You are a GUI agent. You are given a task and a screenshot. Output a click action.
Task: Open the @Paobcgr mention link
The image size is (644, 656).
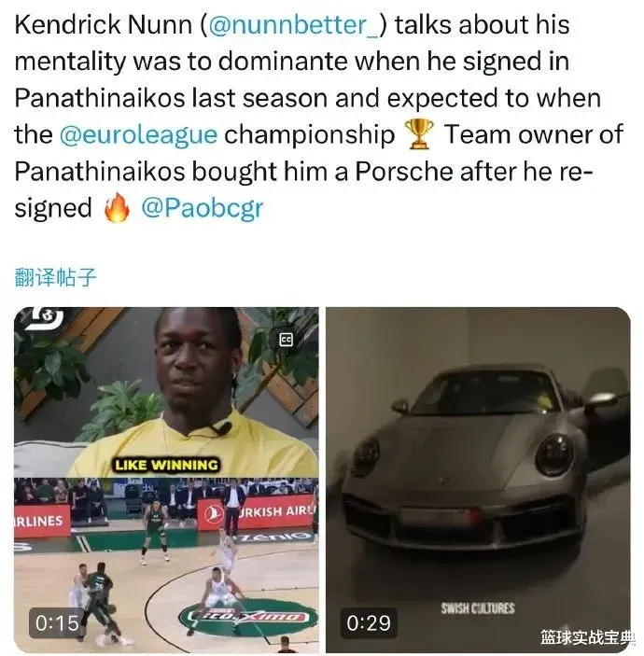click(203, 208)
